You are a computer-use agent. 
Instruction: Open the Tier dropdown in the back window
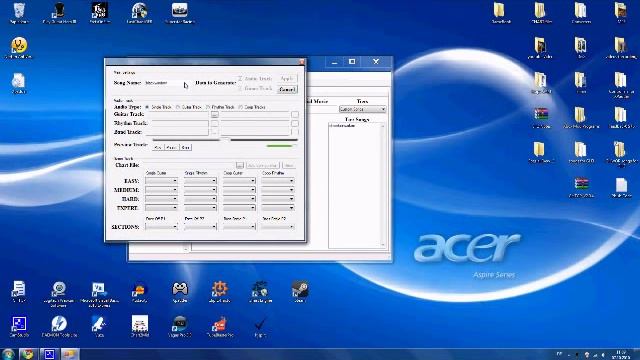pos(362,109)
